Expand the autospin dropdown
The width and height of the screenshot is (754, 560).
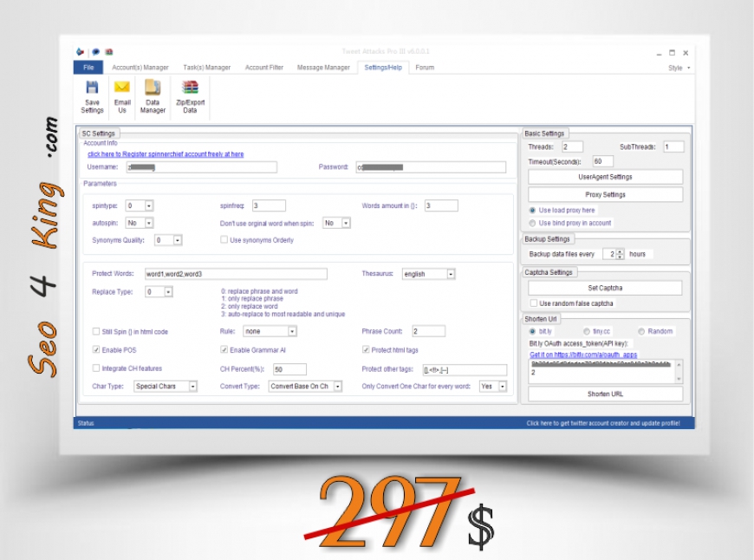point(149,223)
